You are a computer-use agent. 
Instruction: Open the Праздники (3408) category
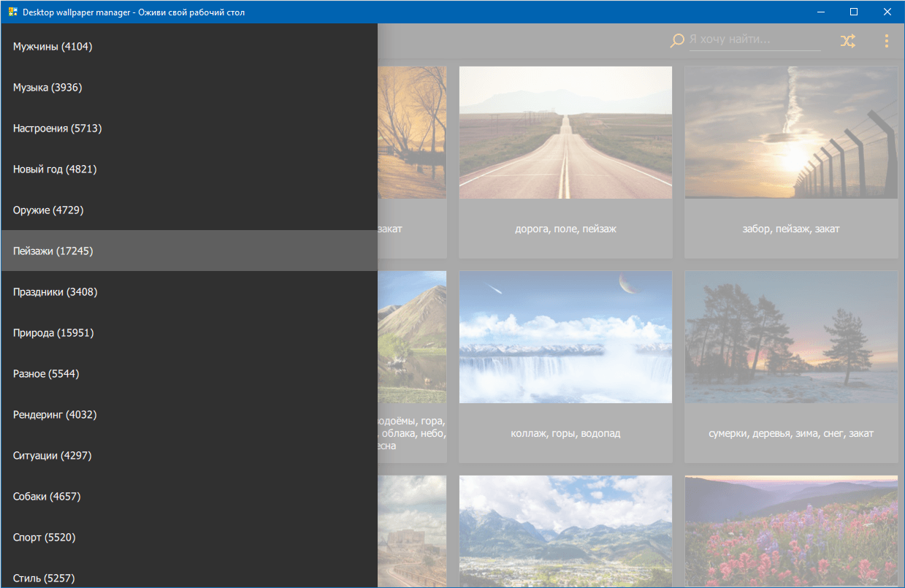(189, 291)
